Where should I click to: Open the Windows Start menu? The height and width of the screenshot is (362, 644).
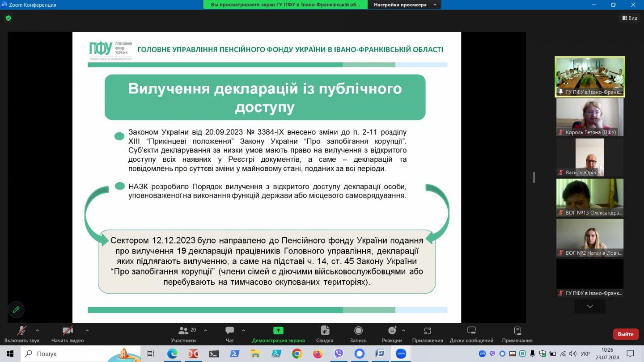tap(10, 354)
